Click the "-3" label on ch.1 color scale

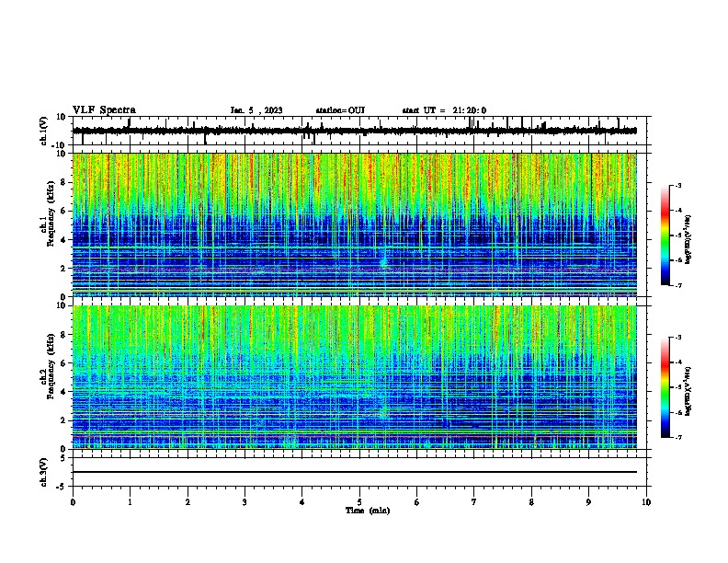click(x=678, y=185)
